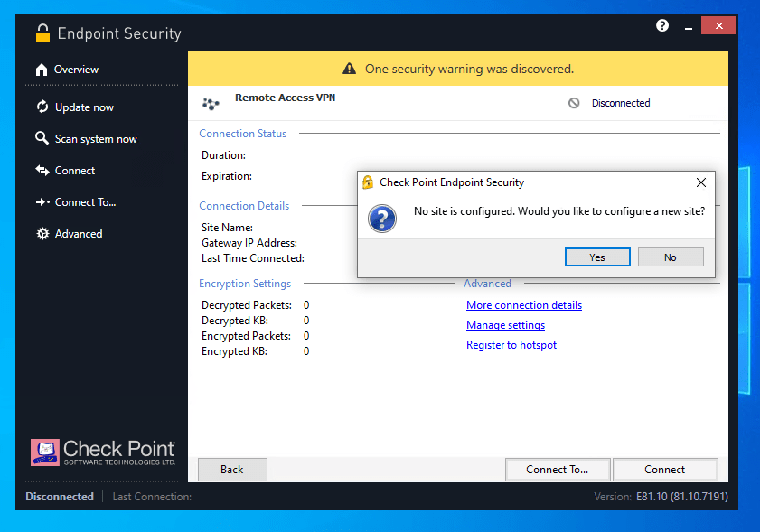760x532 pixels.
Task: Click the Connect arrows icon in sidebar
Action: pos(42,170)
